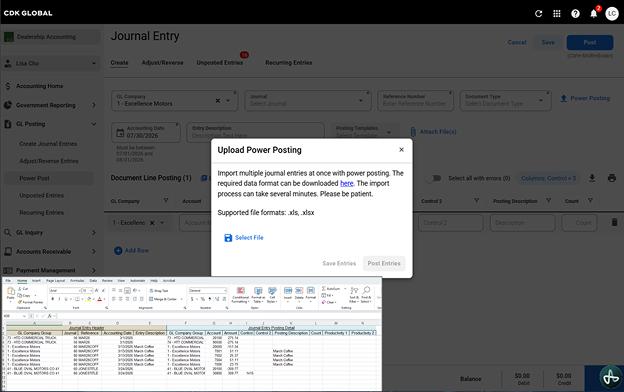Filter the Posting Description column
This screenshot has height=392, width=624.
(x=548, y=200)
